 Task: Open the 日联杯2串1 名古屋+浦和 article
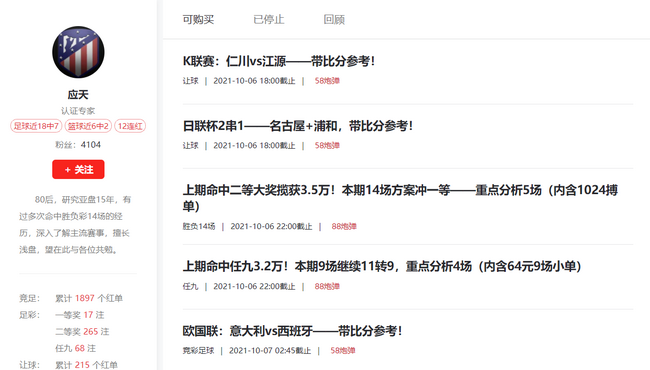(298, 126)
